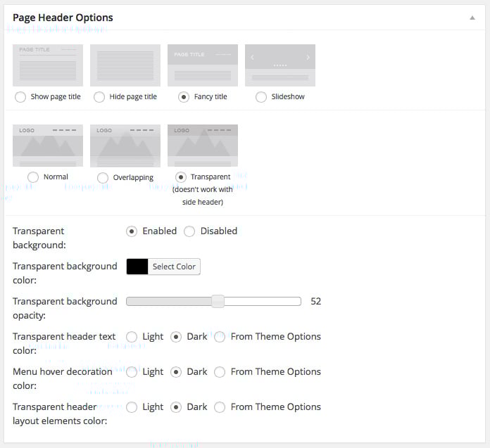Click the Transparent header style thumbnail

(x=203, y=146)
